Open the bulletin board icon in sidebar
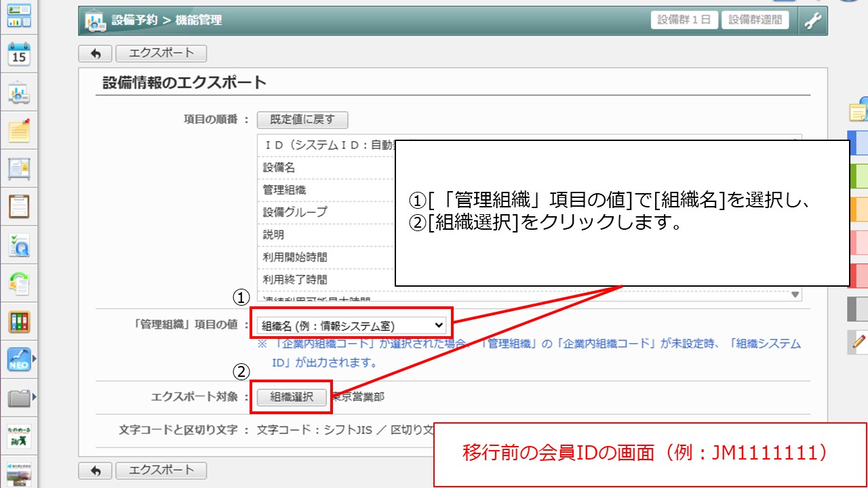The image size is (868, 488). pos(19,167)
